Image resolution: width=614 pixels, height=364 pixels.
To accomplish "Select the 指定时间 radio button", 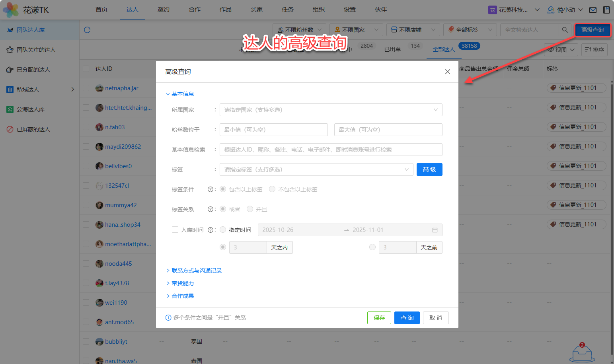I will point(223,230).
